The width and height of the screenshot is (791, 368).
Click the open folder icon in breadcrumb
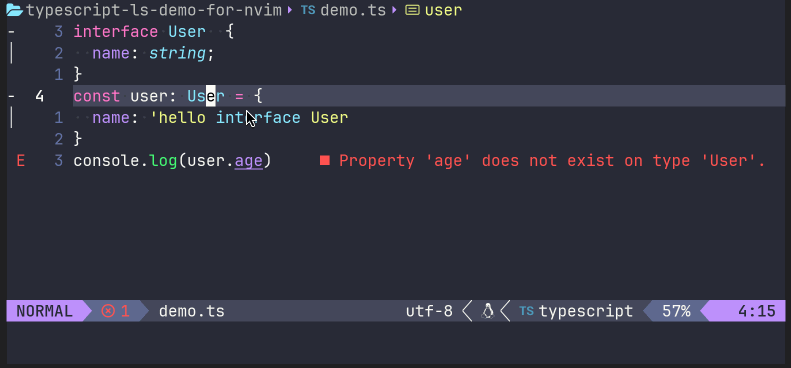(14, 10)
